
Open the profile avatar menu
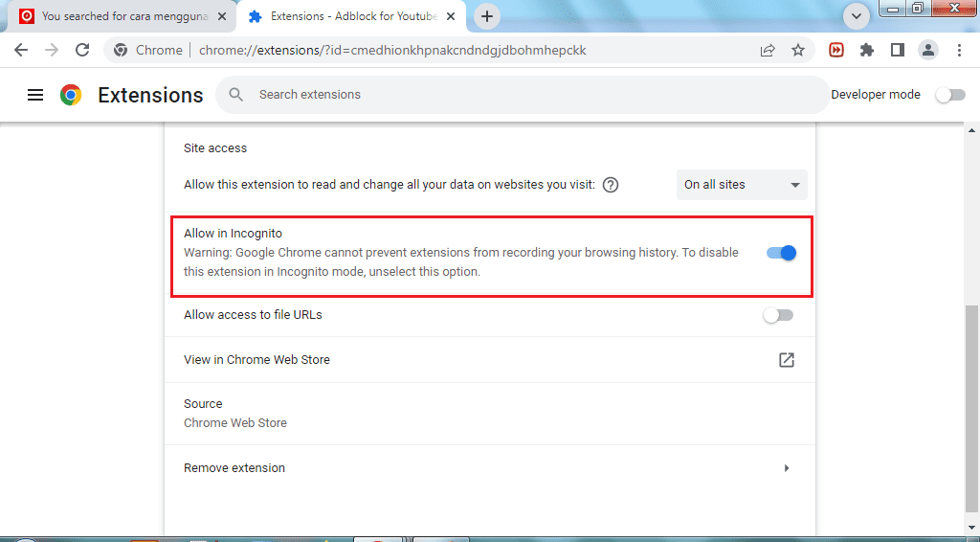click(928, 50)
